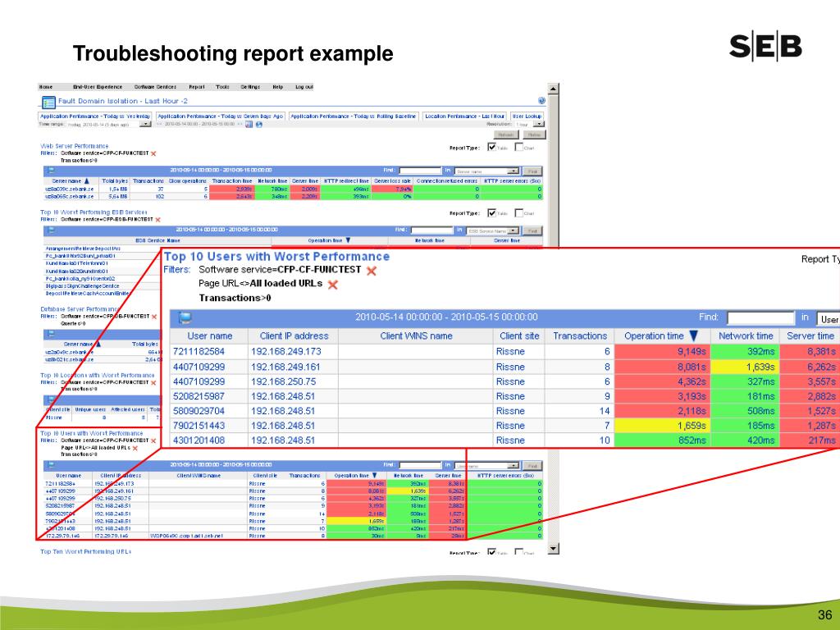Switch to the User Lookup tab
This screenshot has height=630, width=840.
pos(527,116)
